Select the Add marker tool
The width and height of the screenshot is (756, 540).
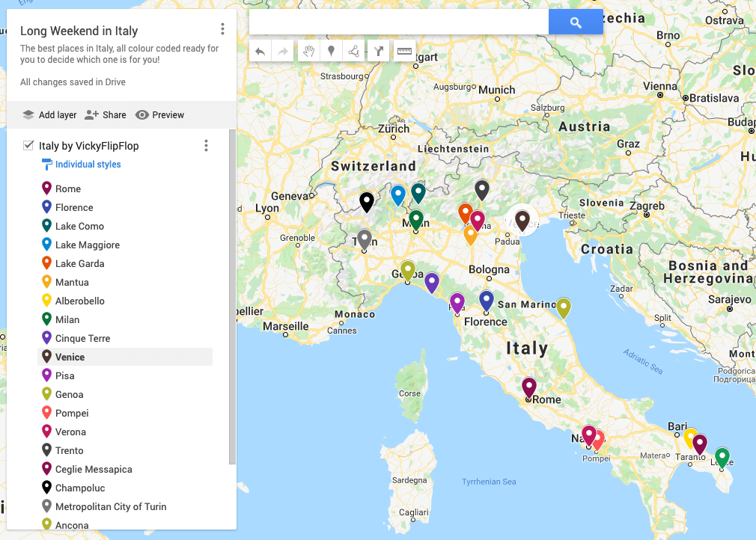(x=330, y=50)
